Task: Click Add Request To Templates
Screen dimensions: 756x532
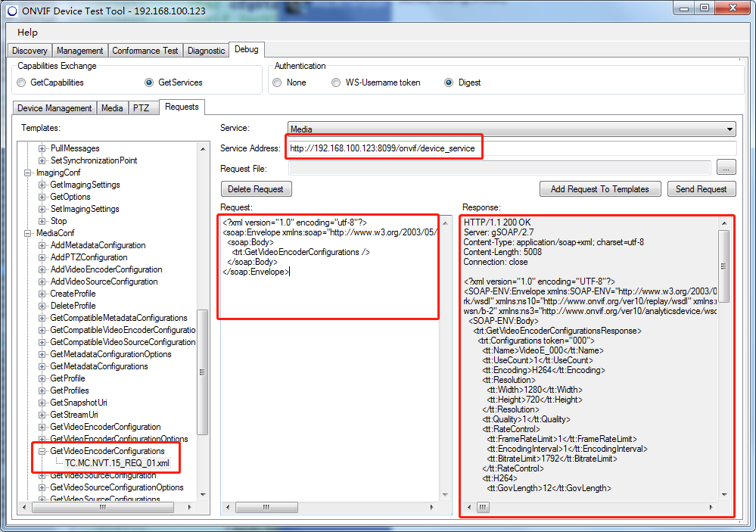Action: point(600,189)
